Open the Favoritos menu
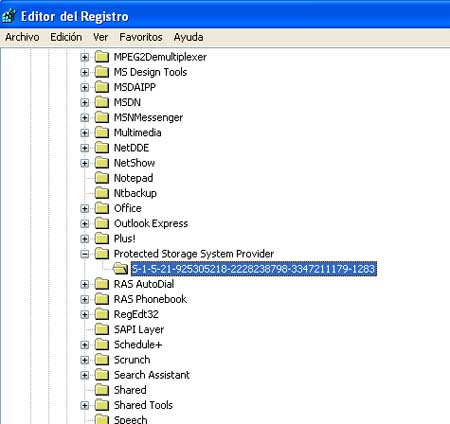Viewport: 450px width, 424px height. (x=141, y=37)
